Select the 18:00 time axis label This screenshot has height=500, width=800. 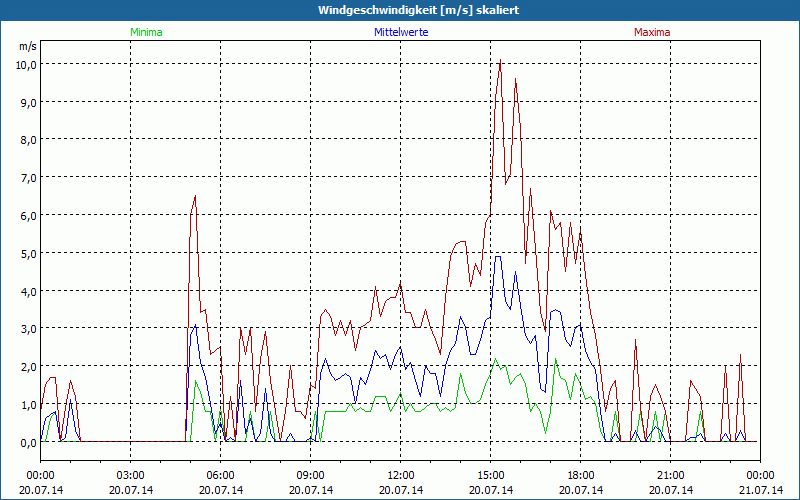click(581, 475)
